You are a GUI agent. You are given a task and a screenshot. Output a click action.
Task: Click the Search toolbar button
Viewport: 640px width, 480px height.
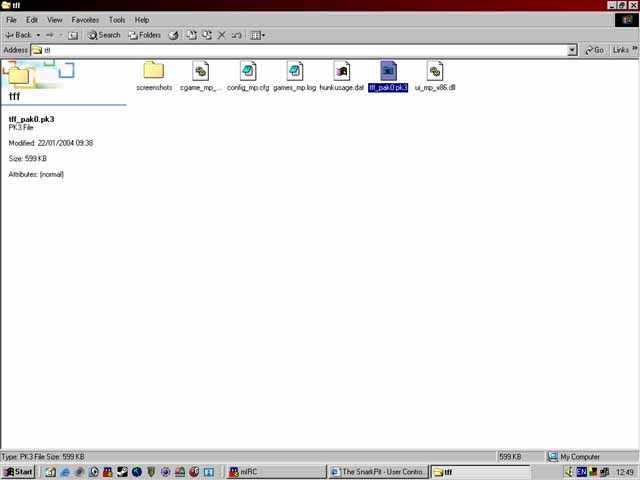(104, 35)
